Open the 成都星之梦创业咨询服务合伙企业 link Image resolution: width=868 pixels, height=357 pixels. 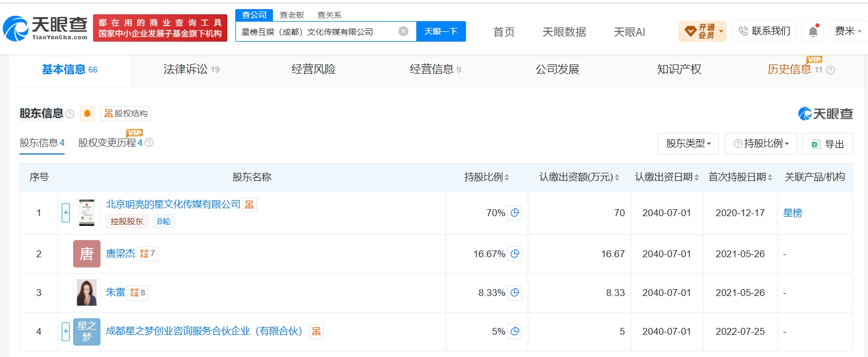coord(206,331)
